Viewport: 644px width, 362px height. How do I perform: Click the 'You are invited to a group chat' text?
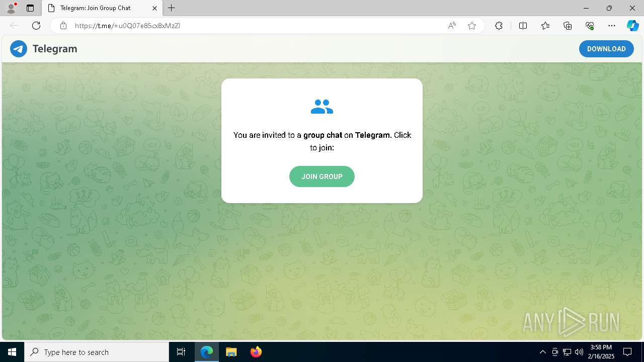(322, 141)
